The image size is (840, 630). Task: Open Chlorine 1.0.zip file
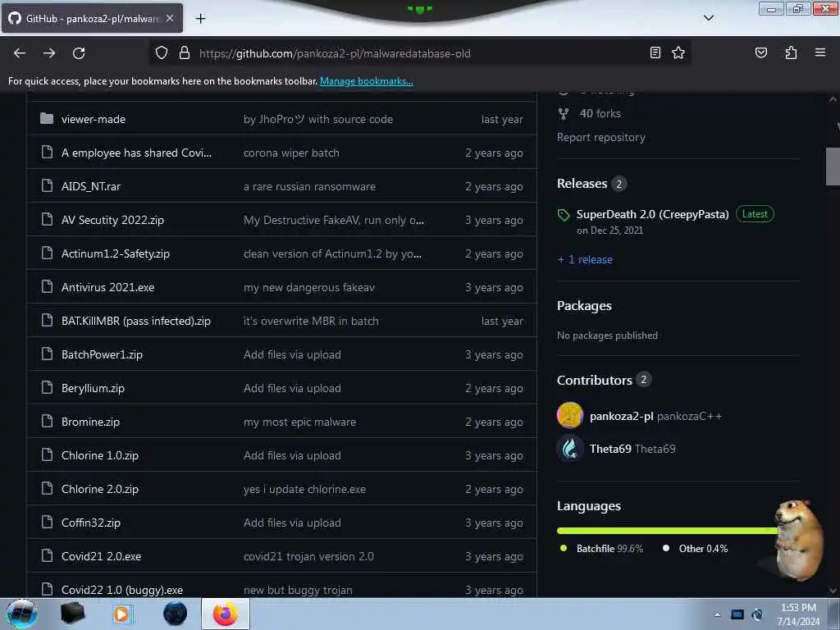[99, 456]
